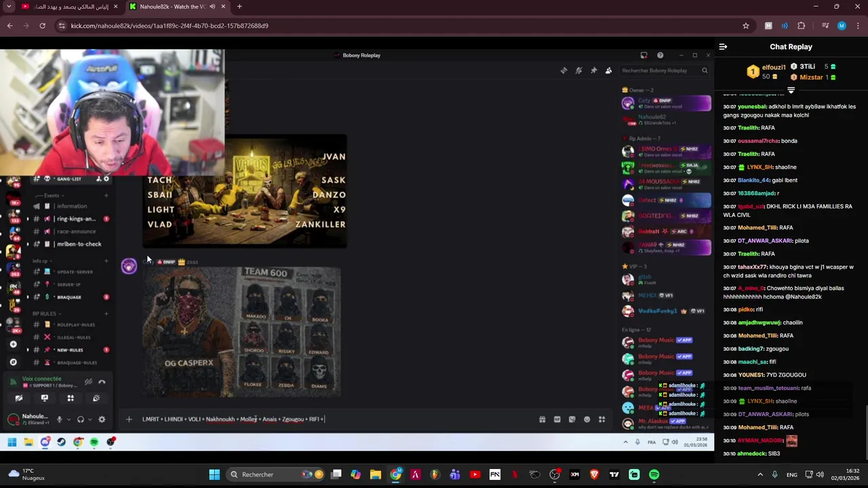Mute the Discord microphone
The image size is (868, 488).
point(59,420)
